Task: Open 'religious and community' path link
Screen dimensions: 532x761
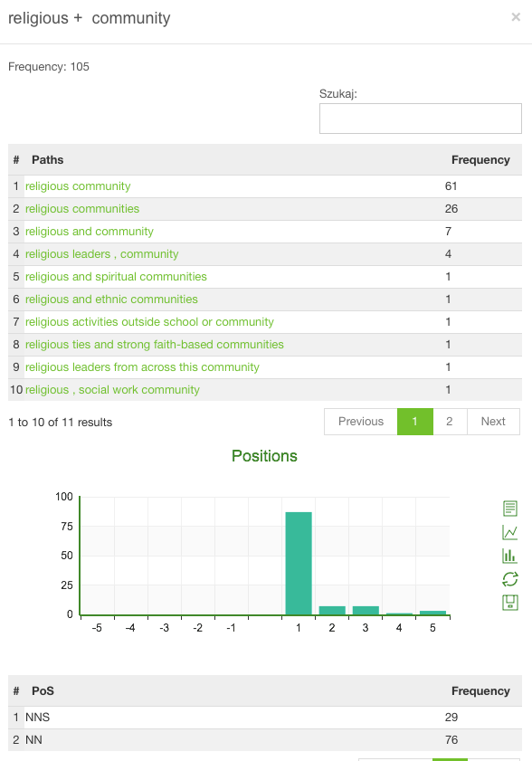Action: click(90, 232)
